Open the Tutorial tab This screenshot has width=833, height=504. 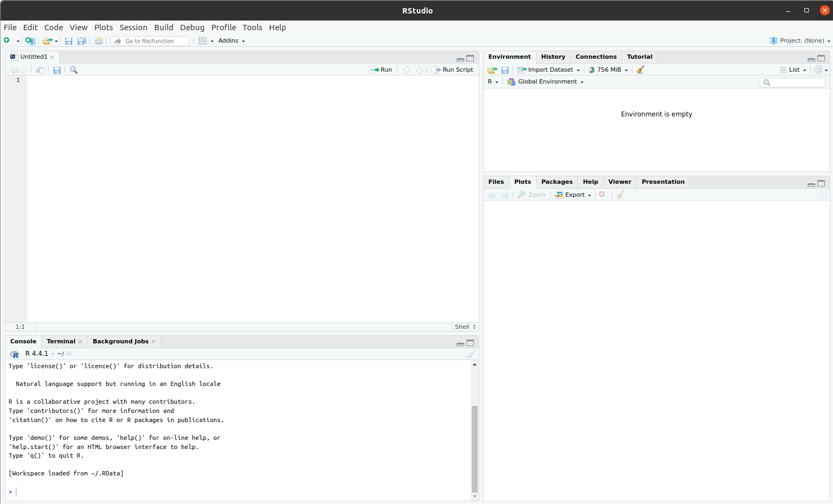639,57
